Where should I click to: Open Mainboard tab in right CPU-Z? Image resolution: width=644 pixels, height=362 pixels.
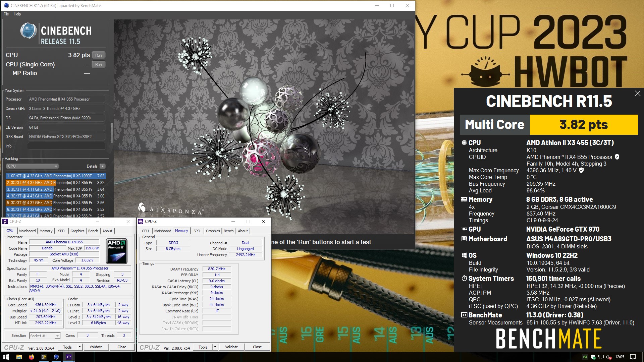pos(163,231)
